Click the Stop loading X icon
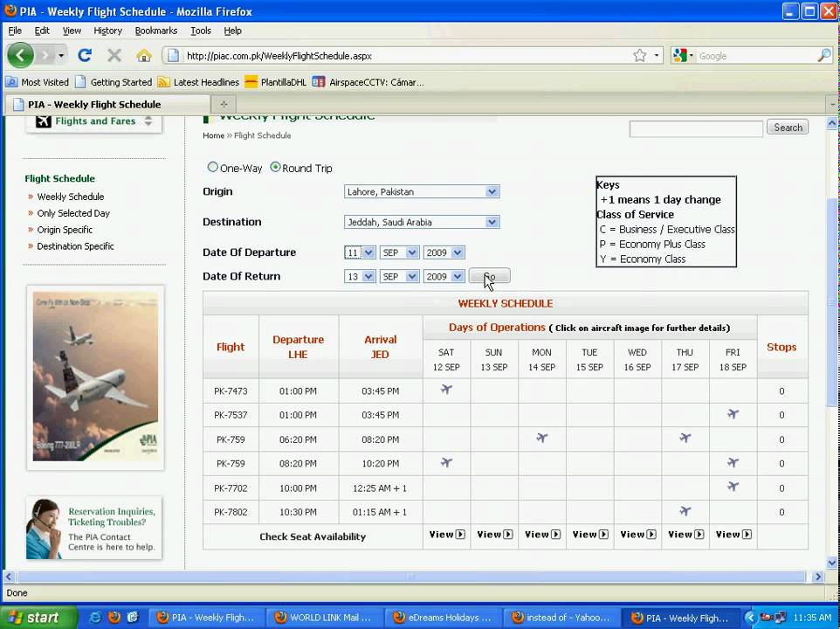Viewport: 840px width, 629px height. click(x=114, y=55)
